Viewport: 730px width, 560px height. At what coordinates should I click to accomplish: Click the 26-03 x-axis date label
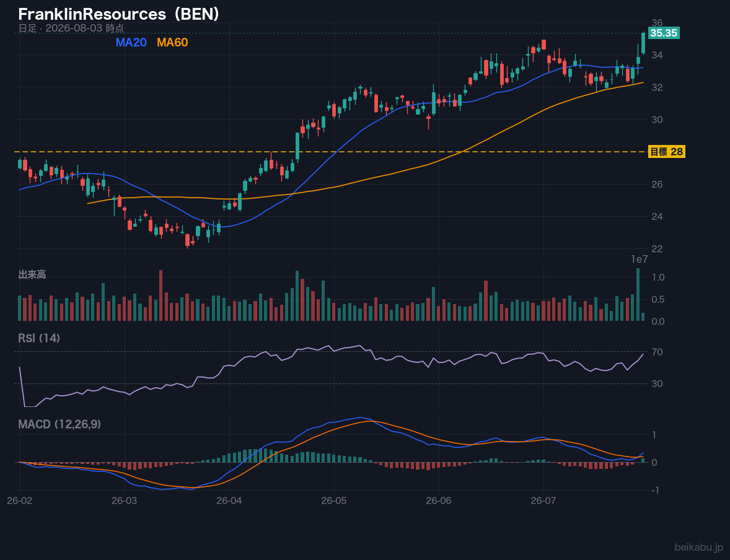pyautogui.click(x=125, y=501)
